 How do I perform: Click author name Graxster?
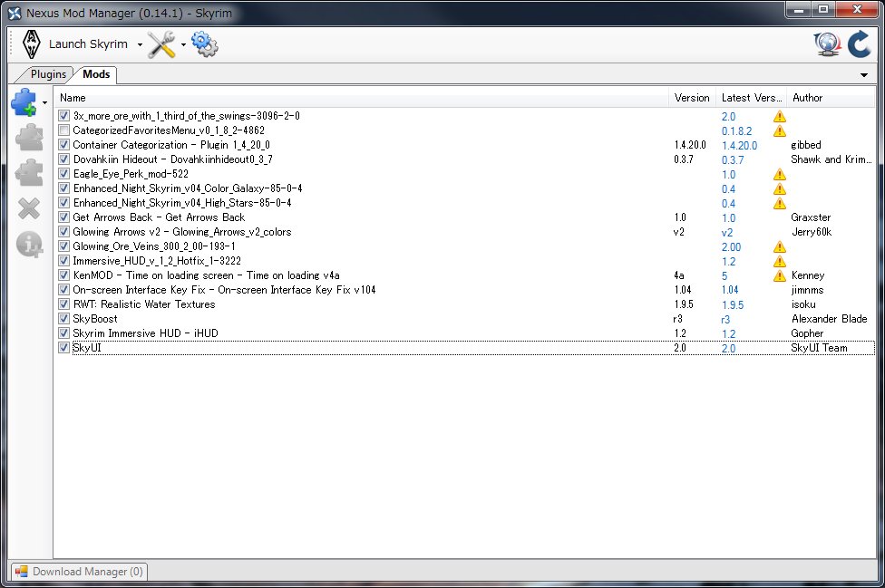[811, 217]
